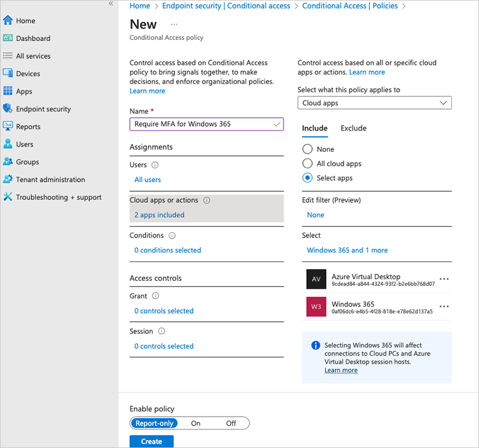Viewport: 479px width, 448px height.
Task: Click the Apps grid icon
Action: click(x=7, y=91)
